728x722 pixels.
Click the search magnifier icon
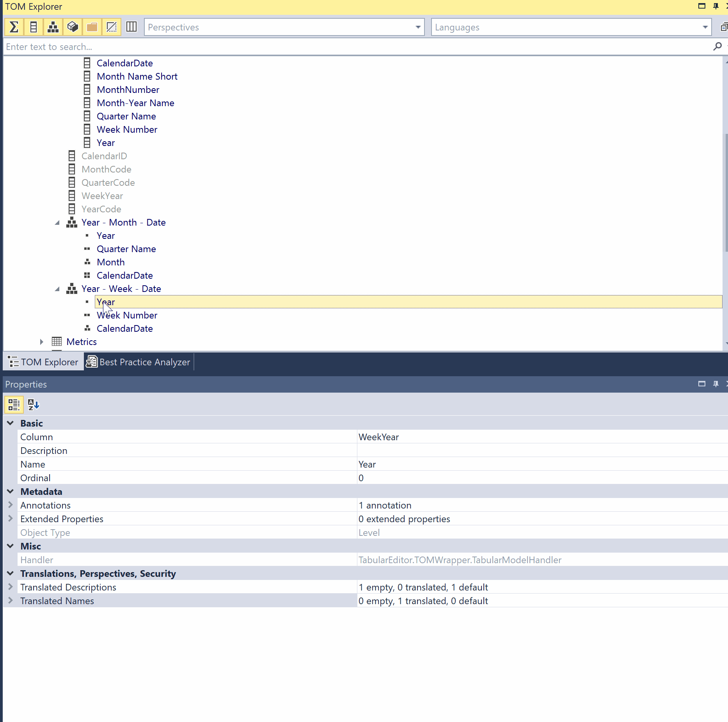717,47
